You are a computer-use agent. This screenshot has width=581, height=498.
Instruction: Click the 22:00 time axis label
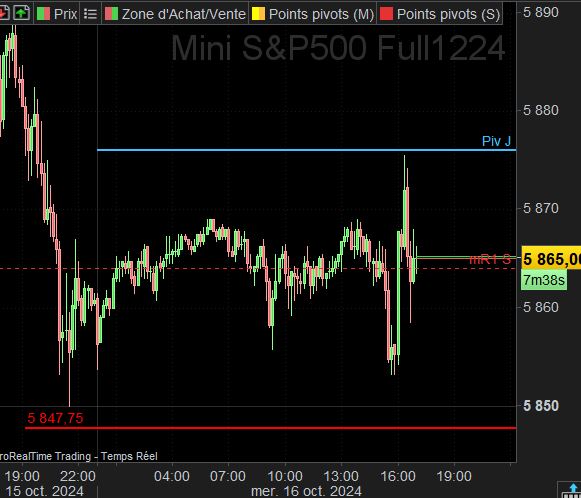(78, 476)
